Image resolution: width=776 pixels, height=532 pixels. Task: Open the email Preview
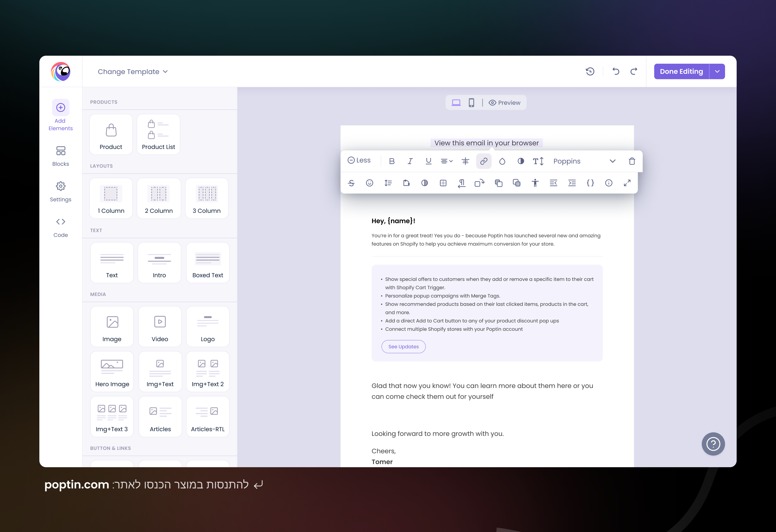[504, 103]
